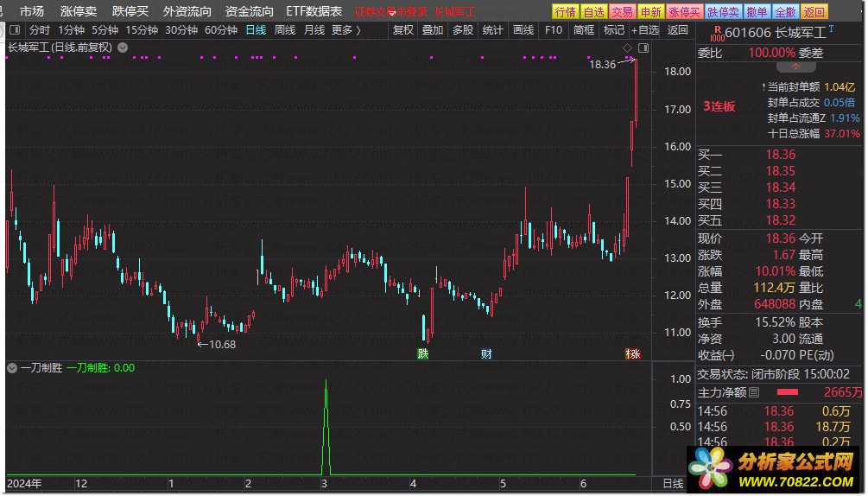Viewport: 868px width, 496px height.
Task: Click the pink 涨停买 button
Action: pyautogui.click(x=685, y=11)
